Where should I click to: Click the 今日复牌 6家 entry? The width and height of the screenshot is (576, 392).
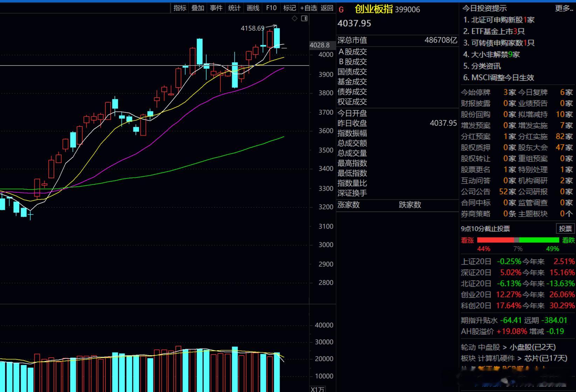(x=546, y=92)
